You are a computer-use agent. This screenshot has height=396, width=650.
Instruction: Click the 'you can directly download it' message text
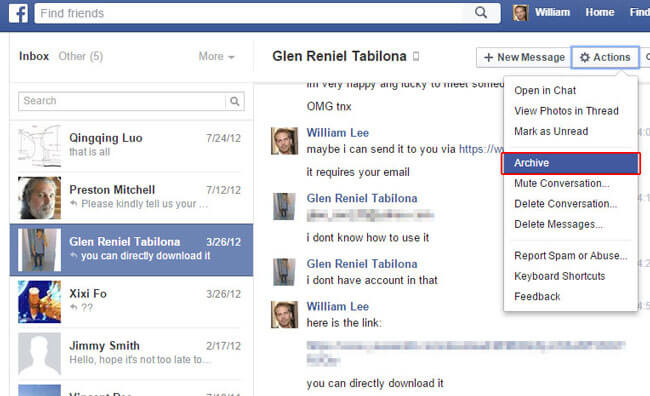tap(375, 383)
